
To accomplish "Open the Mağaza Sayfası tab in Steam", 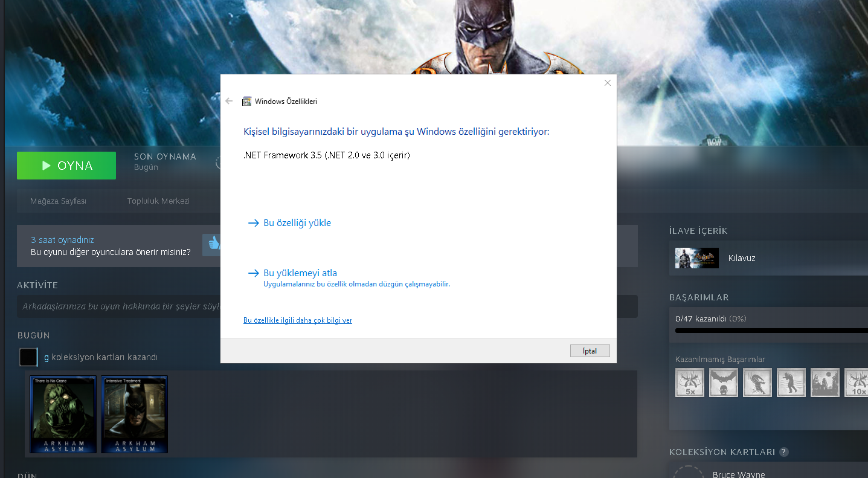I will pyautogui.click(x=59, y=201).
